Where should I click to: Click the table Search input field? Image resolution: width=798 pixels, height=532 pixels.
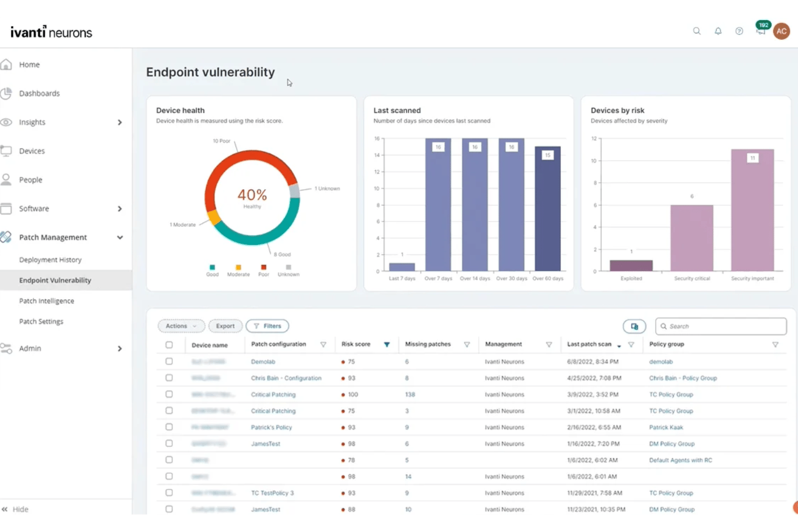721,326
